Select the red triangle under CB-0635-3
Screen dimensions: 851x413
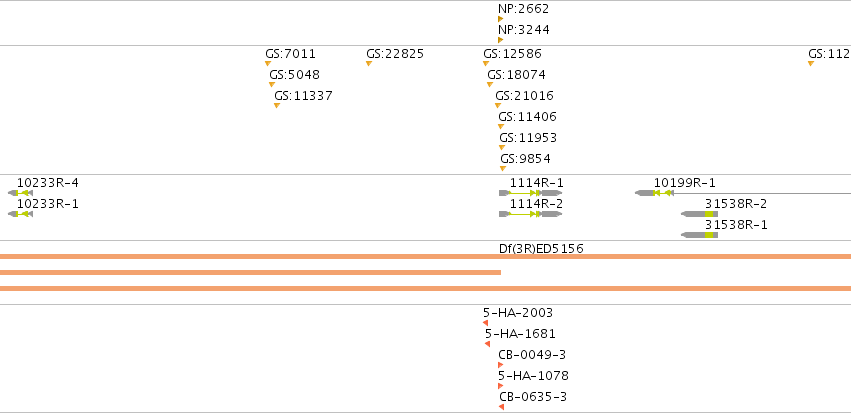pos(501,407)
